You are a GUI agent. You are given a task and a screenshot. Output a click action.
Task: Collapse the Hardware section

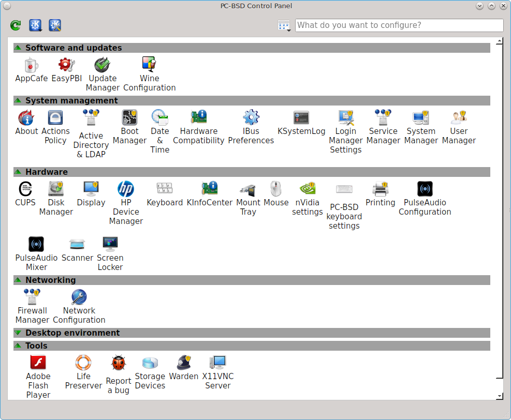click(x=18, y=172)
